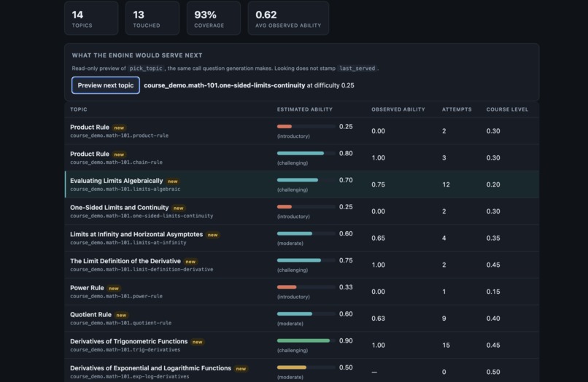The image size is (588, 382).
Task: Click course level 0.50 for Exponential and Logarithmic row
Action: 493,372
